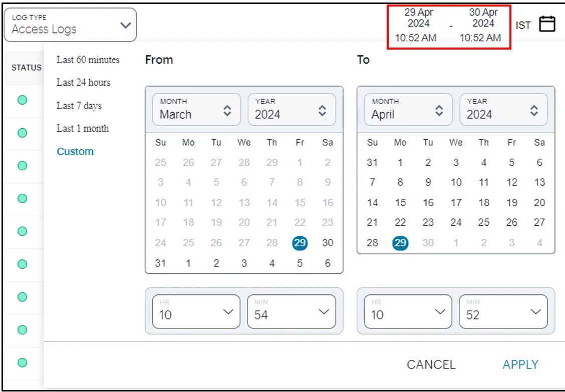565x392 pixels.
Task: Open the To calendar Month selector
Action: click(408, 110)
